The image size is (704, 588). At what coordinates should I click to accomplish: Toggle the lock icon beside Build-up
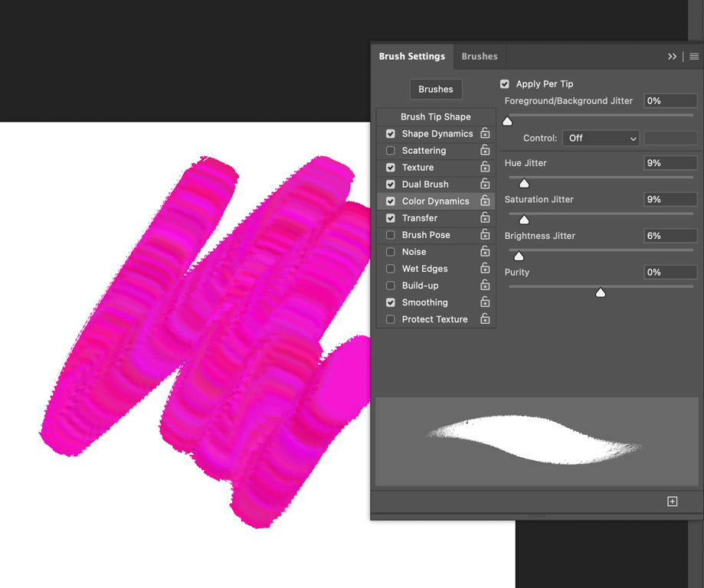click(485, 285)
